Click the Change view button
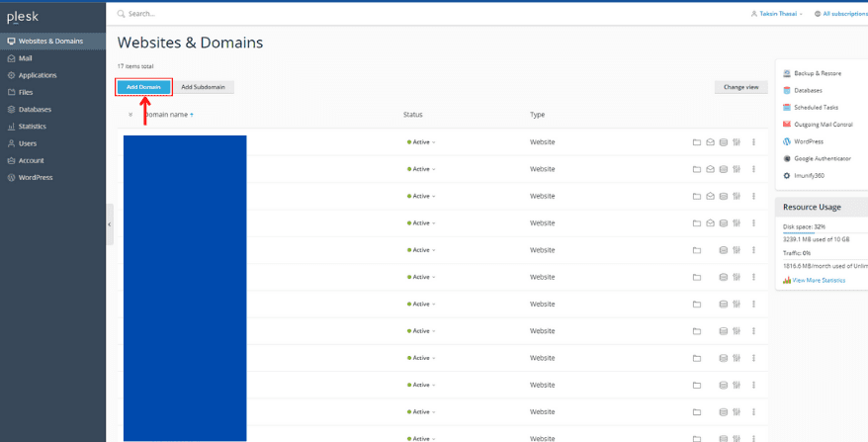The width and height of the screenshot is (868, 442). point(740,87)
